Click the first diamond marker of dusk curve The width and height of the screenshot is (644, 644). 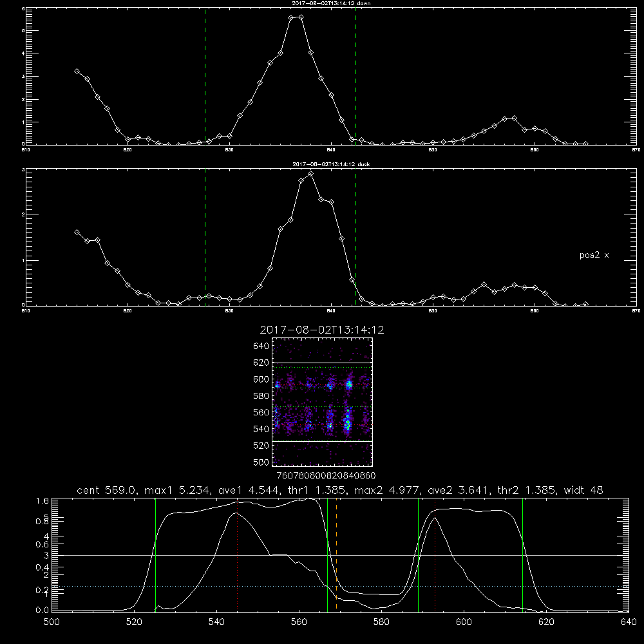(77, 232)
